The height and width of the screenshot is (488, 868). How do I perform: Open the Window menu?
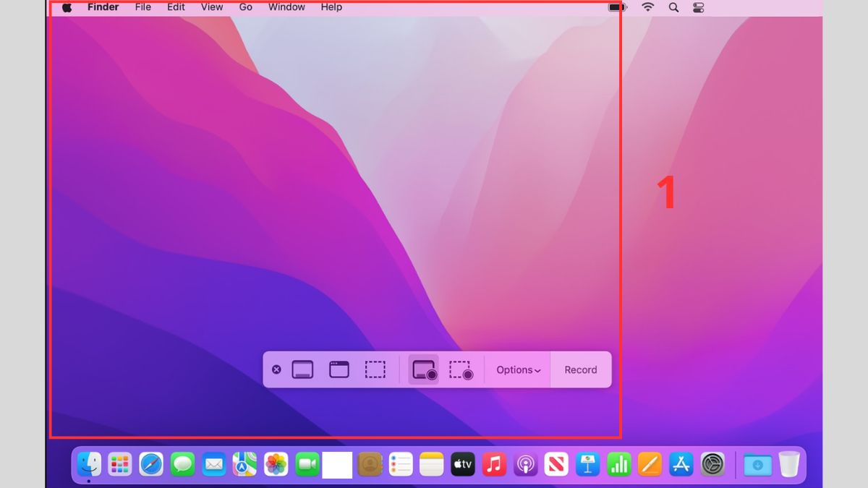pos(286,7)
